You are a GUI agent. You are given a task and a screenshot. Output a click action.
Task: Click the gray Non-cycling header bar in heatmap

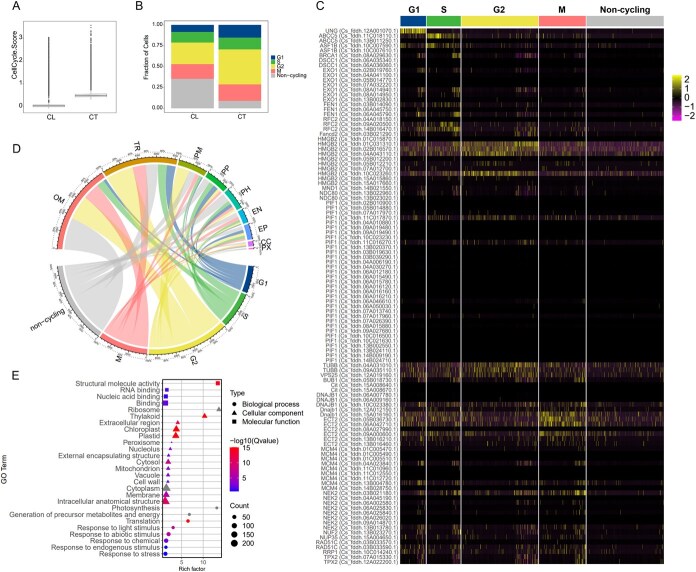pos(625,21)
